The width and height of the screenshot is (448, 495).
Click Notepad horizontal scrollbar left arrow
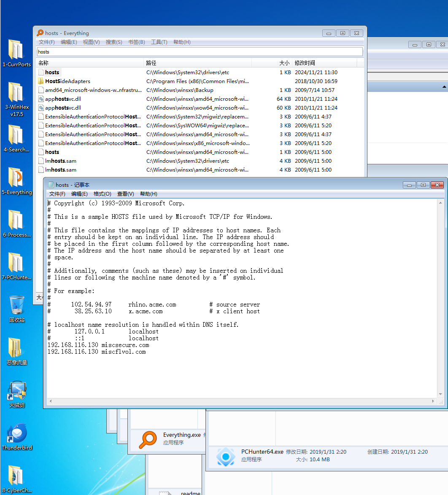(51, 401)
